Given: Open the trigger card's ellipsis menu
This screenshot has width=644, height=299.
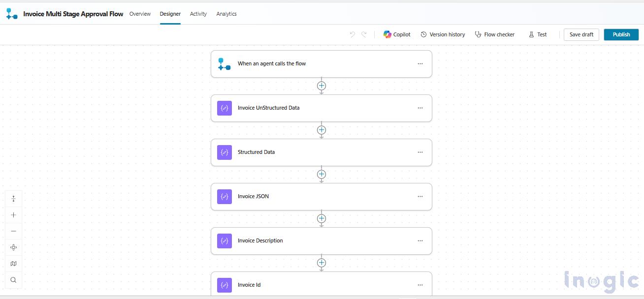Looking at the screenshot, I should click(x=420, y=63).
